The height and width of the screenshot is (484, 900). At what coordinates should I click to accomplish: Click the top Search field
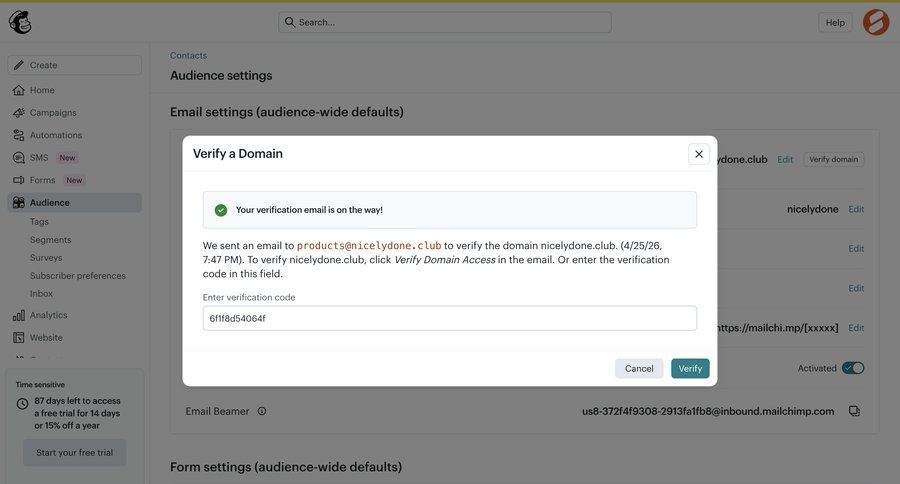[x=445, y=22]
